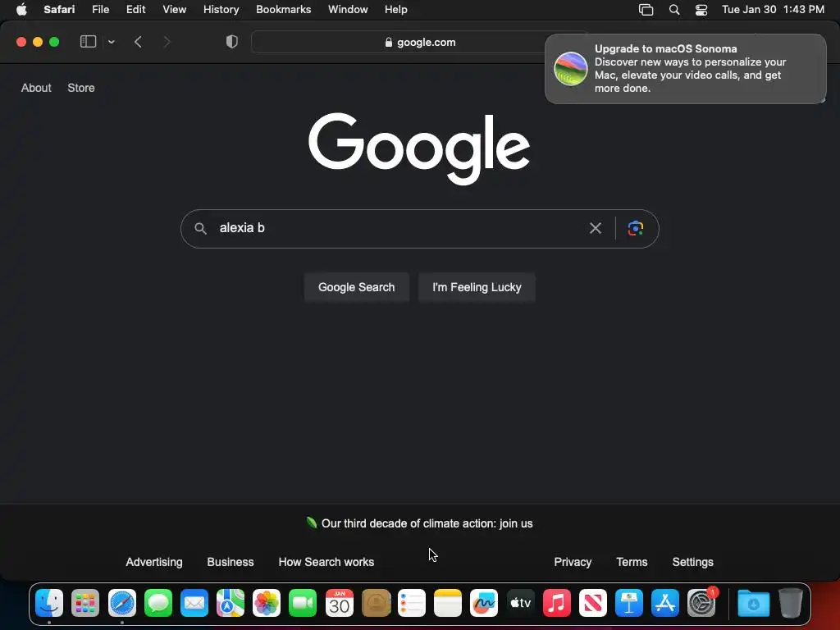840x630 pixels.
Task: Click I'm Feeling Lucky button
Action: pos(477,287)
